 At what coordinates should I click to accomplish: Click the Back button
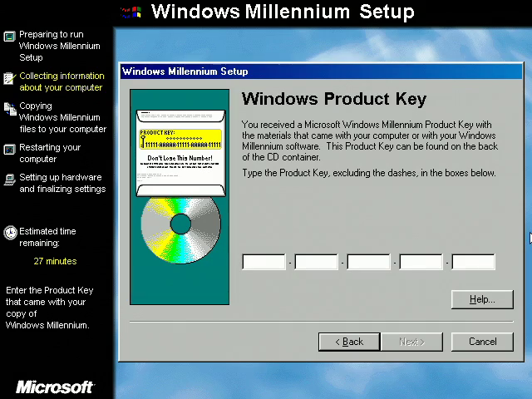pos(349,342)
